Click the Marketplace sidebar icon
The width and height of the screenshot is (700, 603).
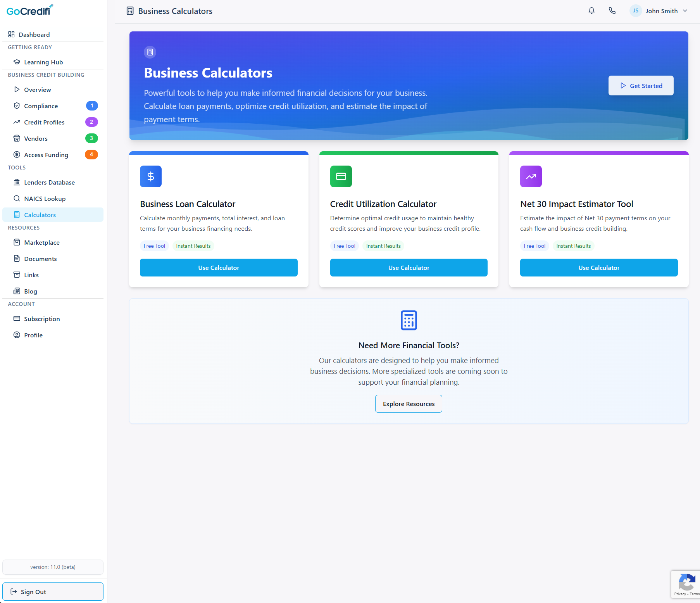pyautogui.click(x=17, y=242)
